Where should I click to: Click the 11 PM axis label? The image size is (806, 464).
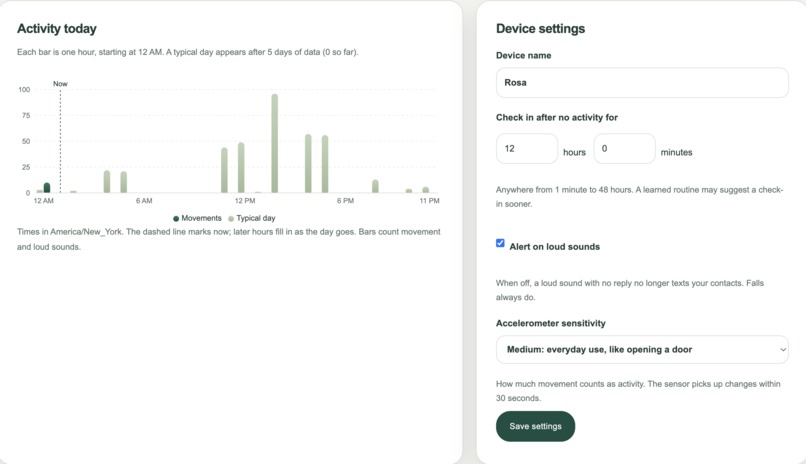click(429, 201)
